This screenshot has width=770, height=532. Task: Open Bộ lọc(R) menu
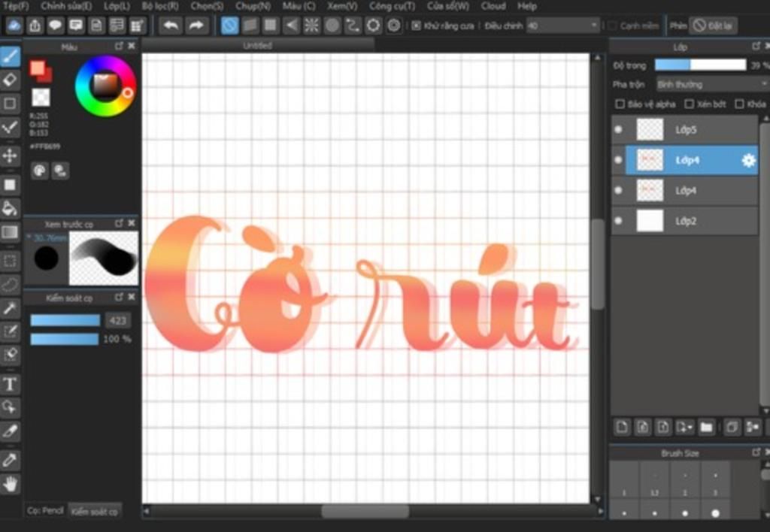click(x=160, y=6)
